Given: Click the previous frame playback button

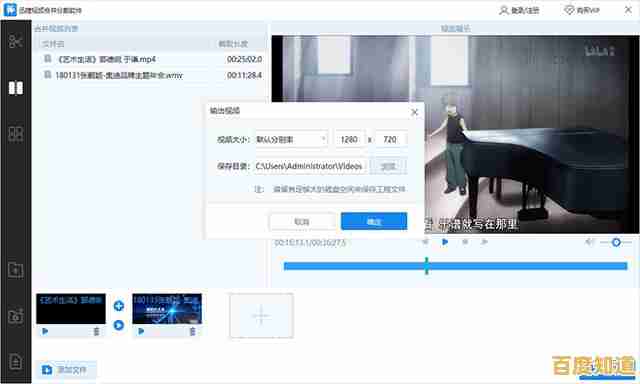Looking at the screenshot, I should coord(425,242).
